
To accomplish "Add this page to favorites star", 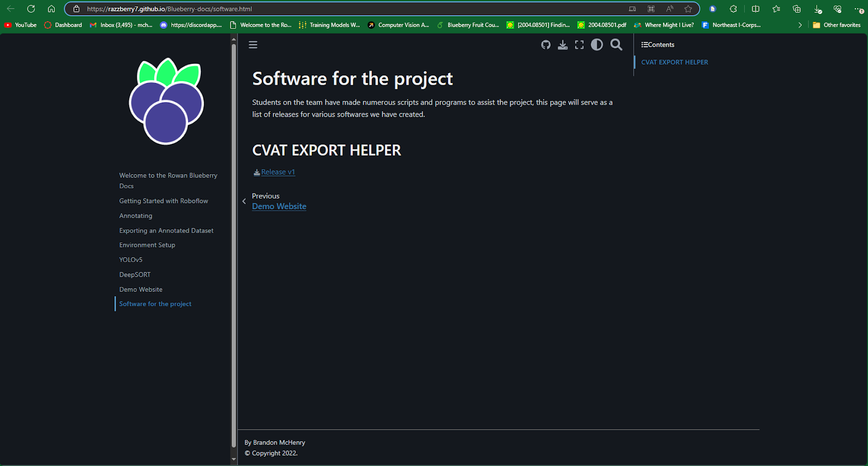I will pos(688,9).
